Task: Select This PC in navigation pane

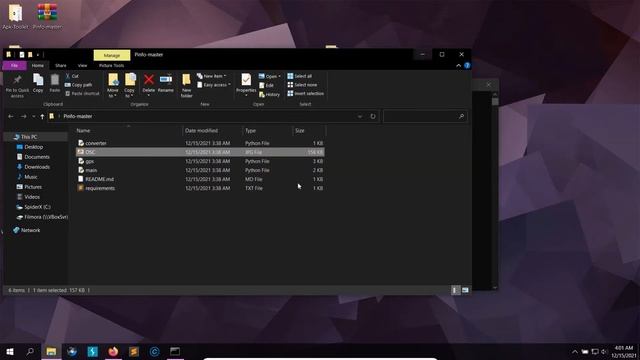Action: (29, 137)
